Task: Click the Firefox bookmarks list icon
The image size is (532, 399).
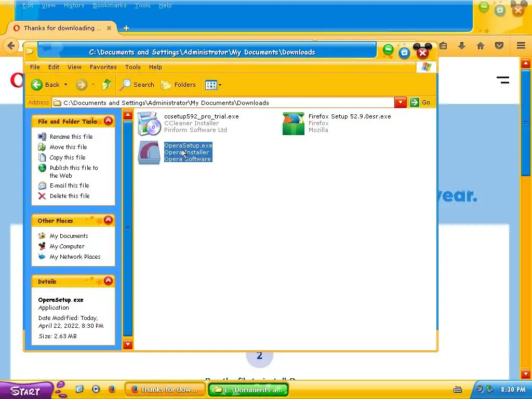Action: (443, 46)
